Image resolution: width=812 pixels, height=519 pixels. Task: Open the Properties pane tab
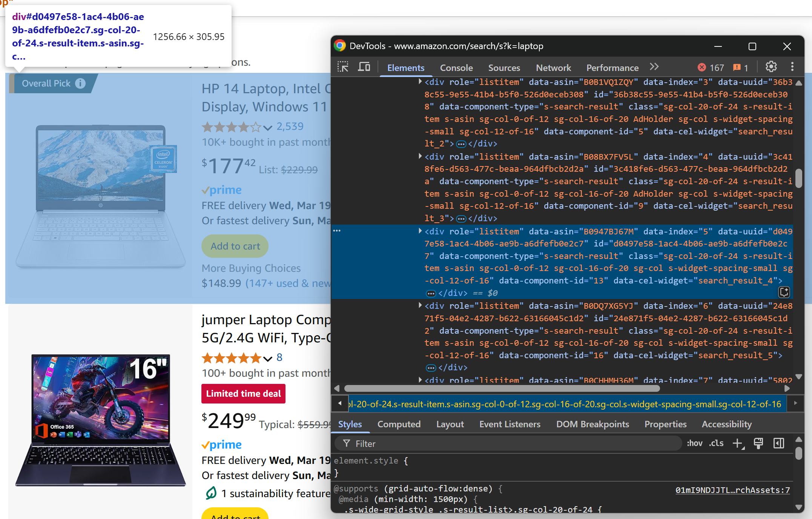click(x=665, y=424)
